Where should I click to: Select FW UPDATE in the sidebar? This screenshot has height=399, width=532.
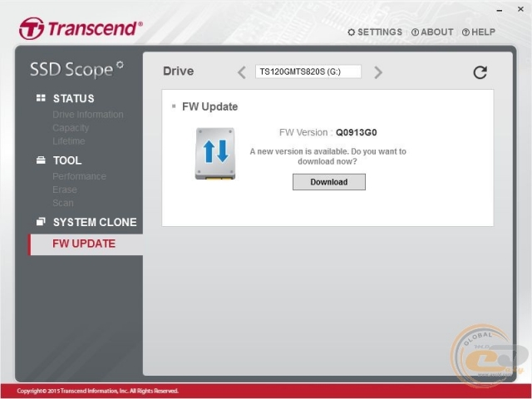(x=85, y=244)
